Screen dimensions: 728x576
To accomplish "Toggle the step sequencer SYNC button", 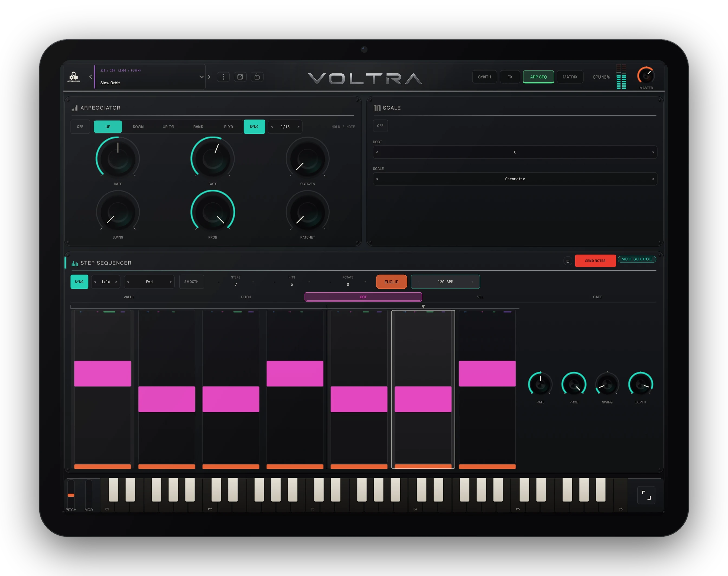I will [x=79, y=282].
